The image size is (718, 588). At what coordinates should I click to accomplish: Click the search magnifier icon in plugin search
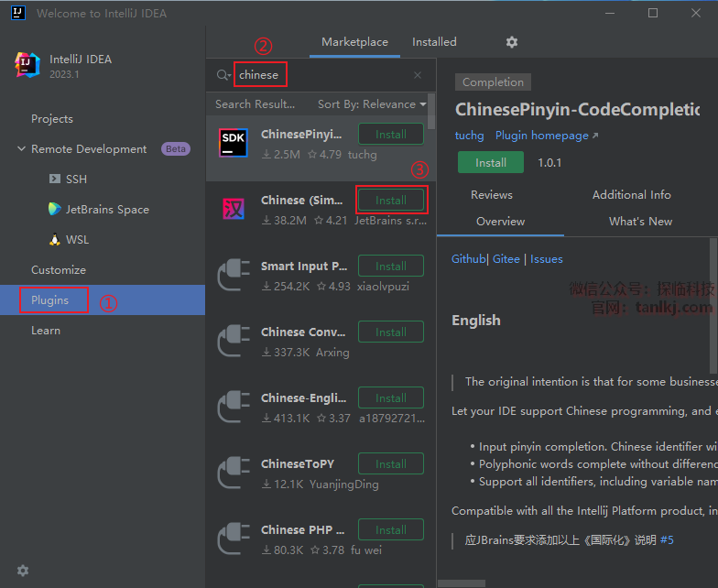click(x=223, y=75)
